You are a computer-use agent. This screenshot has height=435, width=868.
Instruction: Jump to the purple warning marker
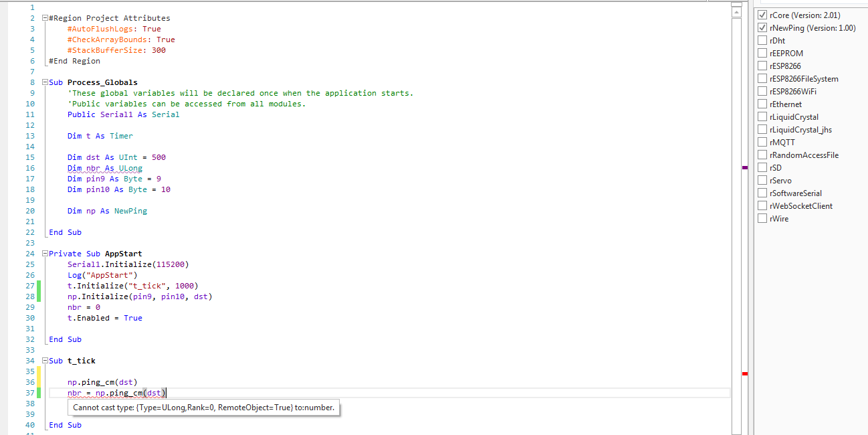pyautogui.click(x=745, y=168)
